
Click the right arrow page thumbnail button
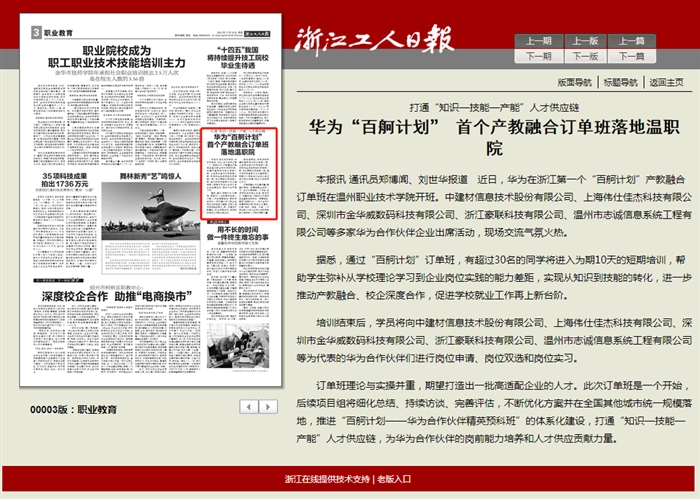[x=268, y=407]
